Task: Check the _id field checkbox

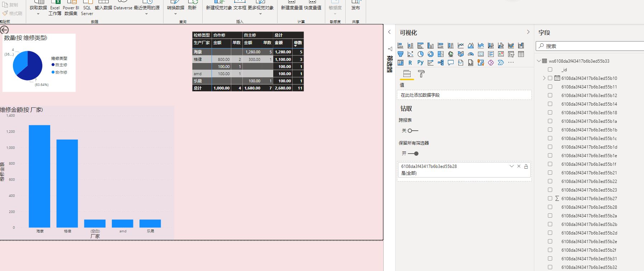Action: pyautogui.click(x=550, y=69)
